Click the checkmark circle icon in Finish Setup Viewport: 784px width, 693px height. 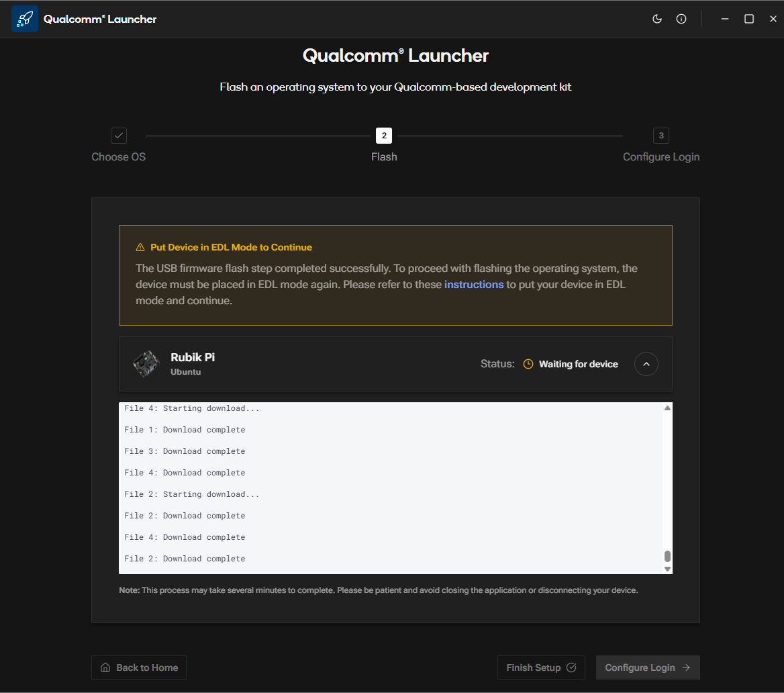coord(572,667)
